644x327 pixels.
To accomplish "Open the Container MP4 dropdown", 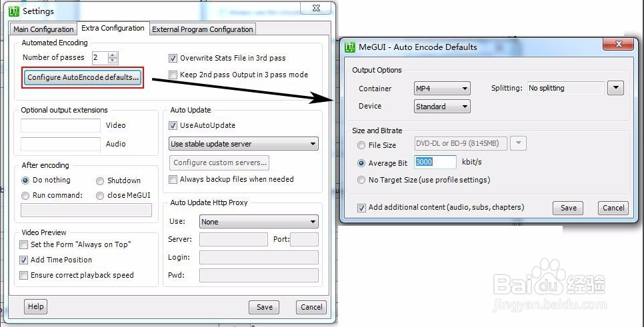I will coord(443,88).
